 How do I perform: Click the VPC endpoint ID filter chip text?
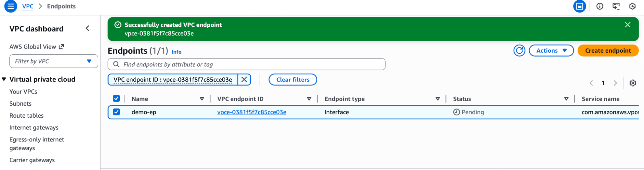click(x=173, y=79)
